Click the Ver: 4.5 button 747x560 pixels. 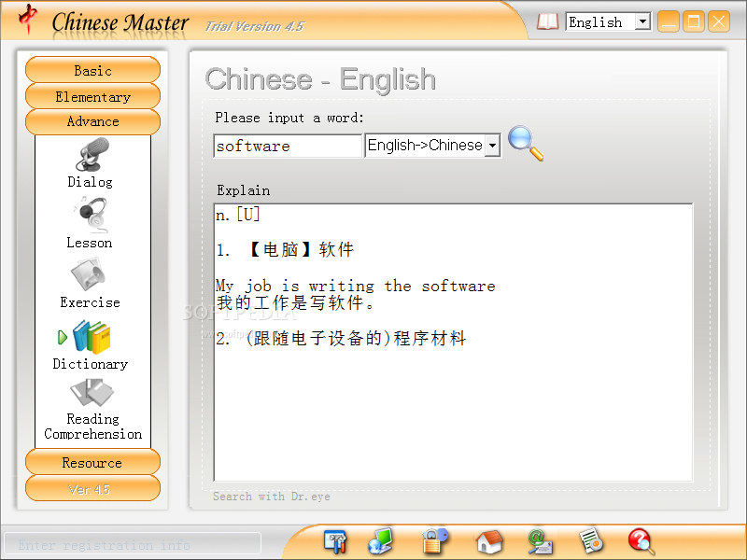tap(92, 488)
